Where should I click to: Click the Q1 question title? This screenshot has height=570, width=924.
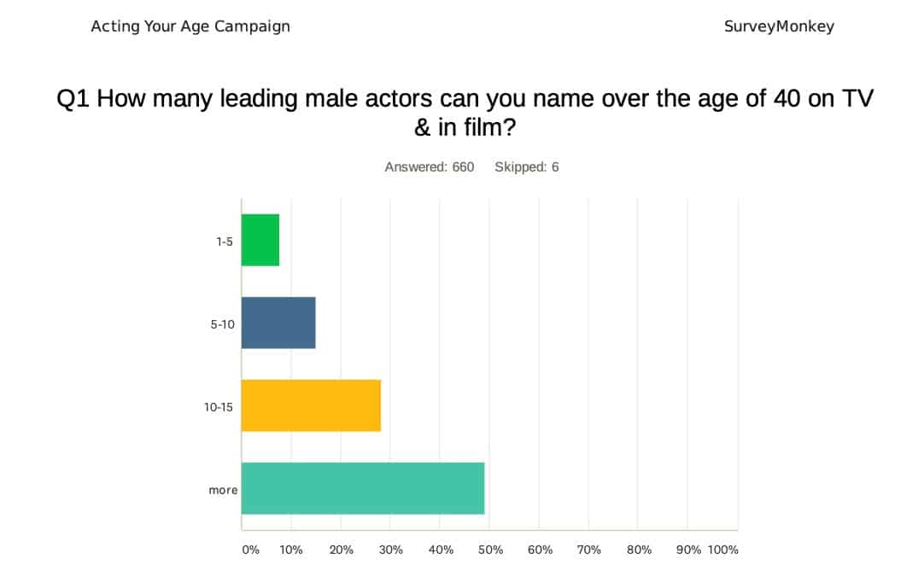pyautogui.click(x=465, y=113)
